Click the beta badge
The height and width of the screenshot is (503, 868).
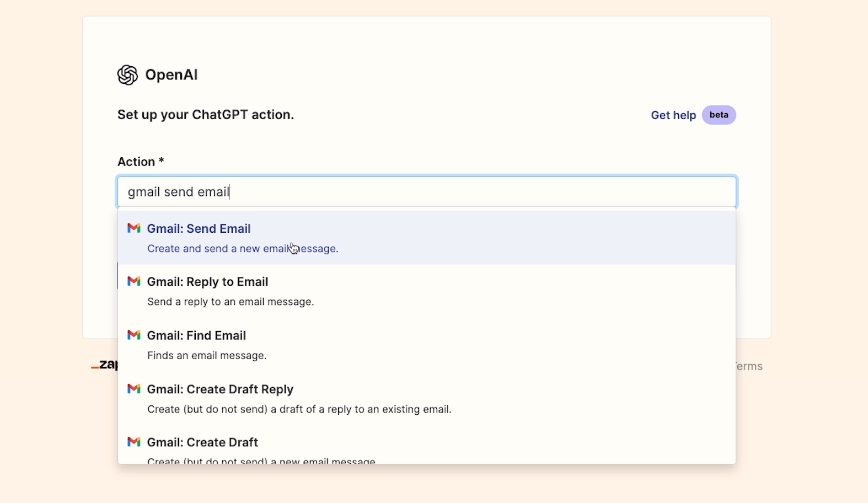point(719,115)
